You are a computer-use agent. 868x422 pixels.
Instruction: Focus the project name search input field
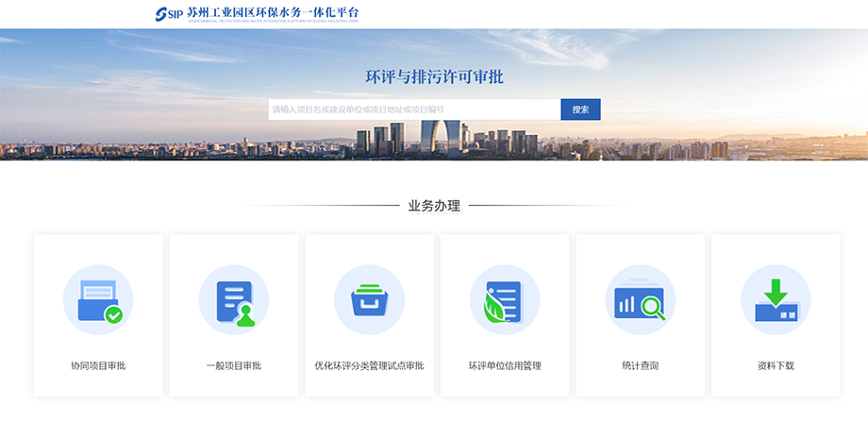(413, 110)
